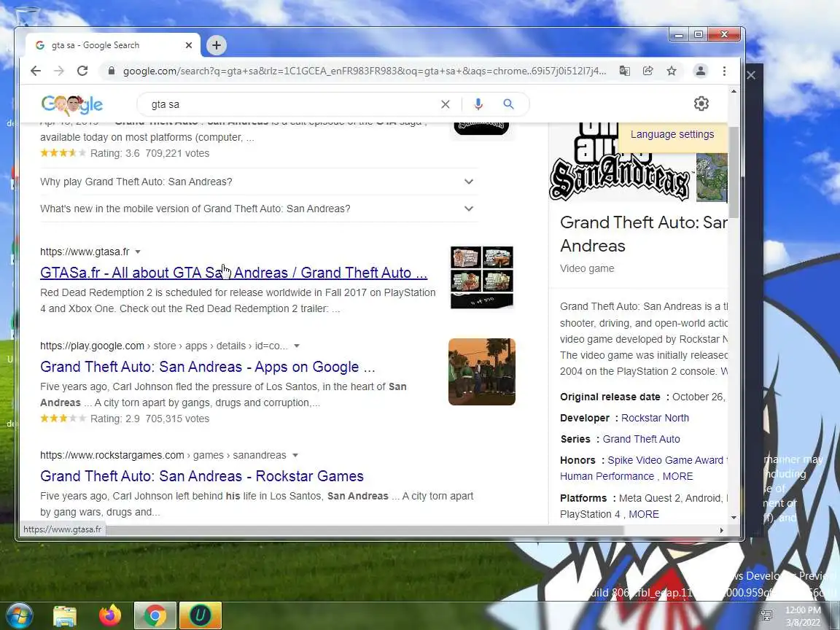840x630 pixels.
Task: Clear the search box with X
Action: click(446, 104)
